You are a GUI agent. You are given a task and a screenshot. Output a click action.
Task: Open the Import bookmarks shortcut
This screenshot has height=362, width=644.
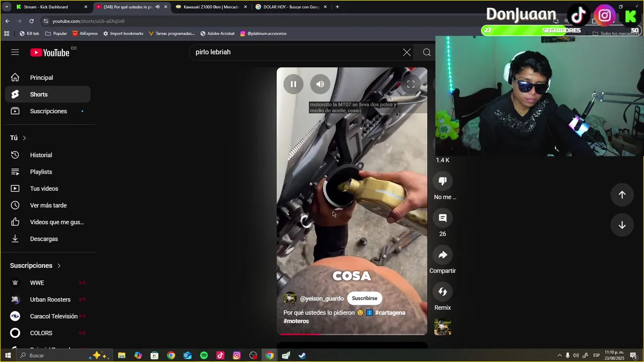pos(123,34)
